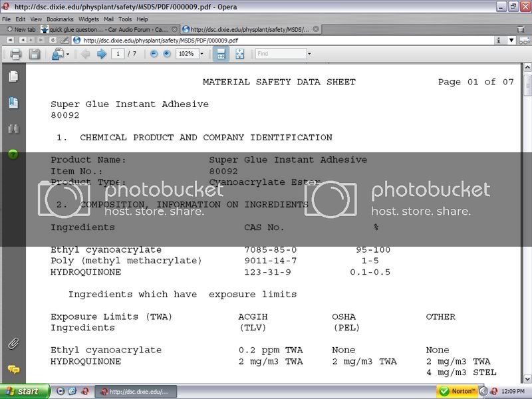Open the binoculars search panel
The image size is (532, 399).
coord(13,128)
